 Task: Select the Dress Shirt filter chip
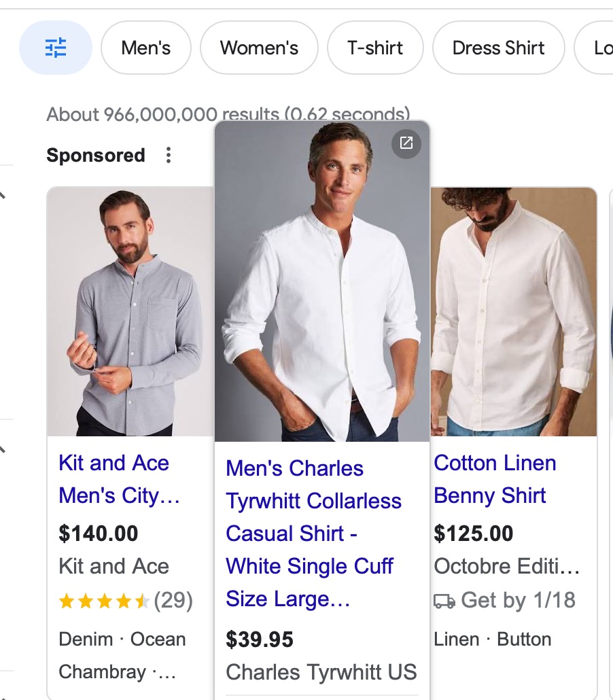[498, 48]
